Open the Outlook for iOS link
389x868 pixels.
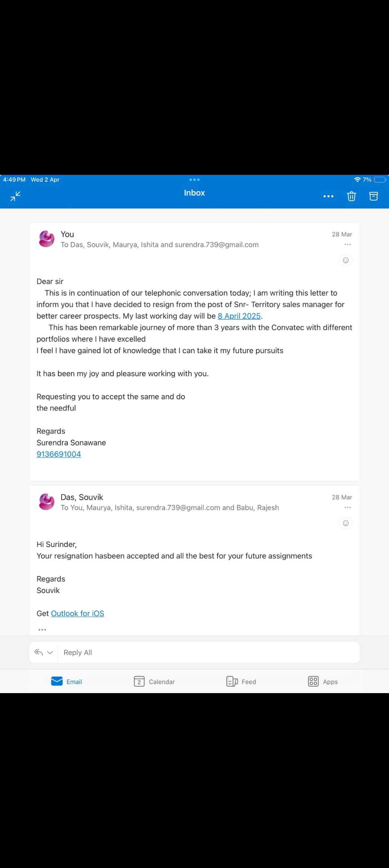77,614
